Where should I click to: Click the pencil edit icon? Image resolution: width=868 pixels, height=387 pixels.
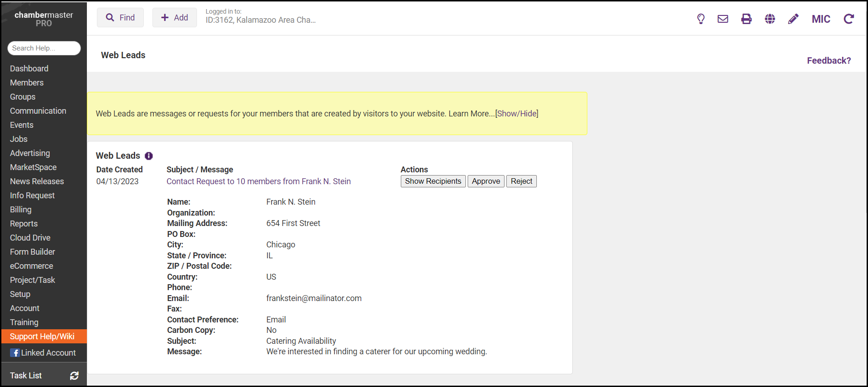coord(793,19)
